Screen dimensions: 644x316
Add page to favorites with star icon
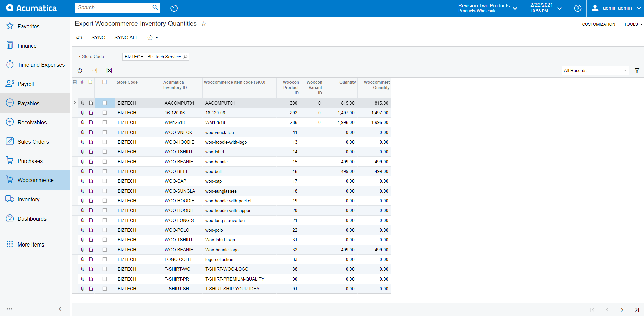click(x=204, y=24)
